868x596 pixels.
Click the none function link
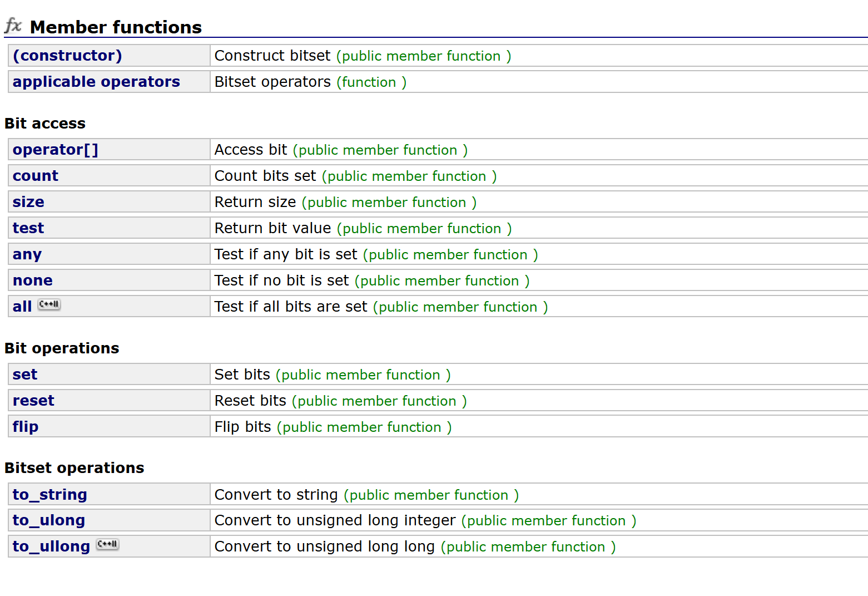(x=33, y=280)
